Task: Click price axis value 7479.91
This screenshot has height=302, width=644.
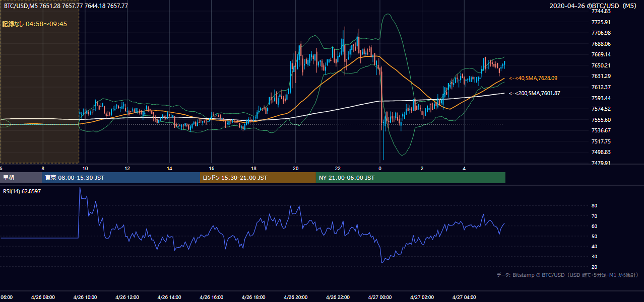Action: 601,163
